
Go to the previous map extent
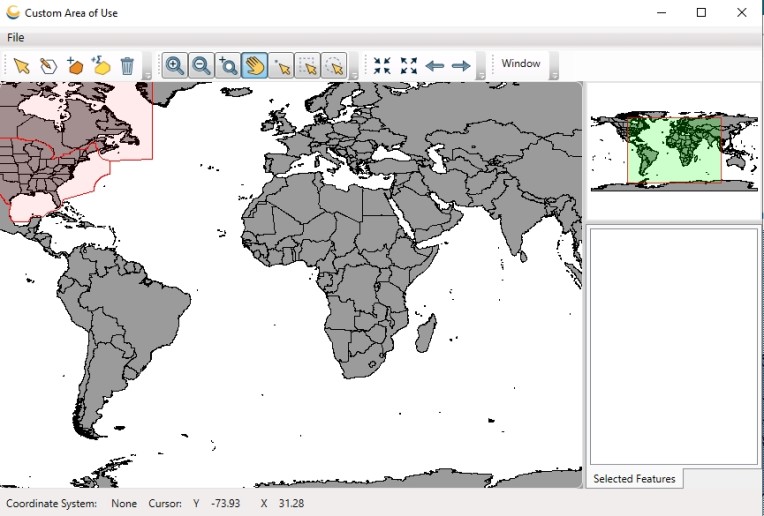[x=435, y=66]
